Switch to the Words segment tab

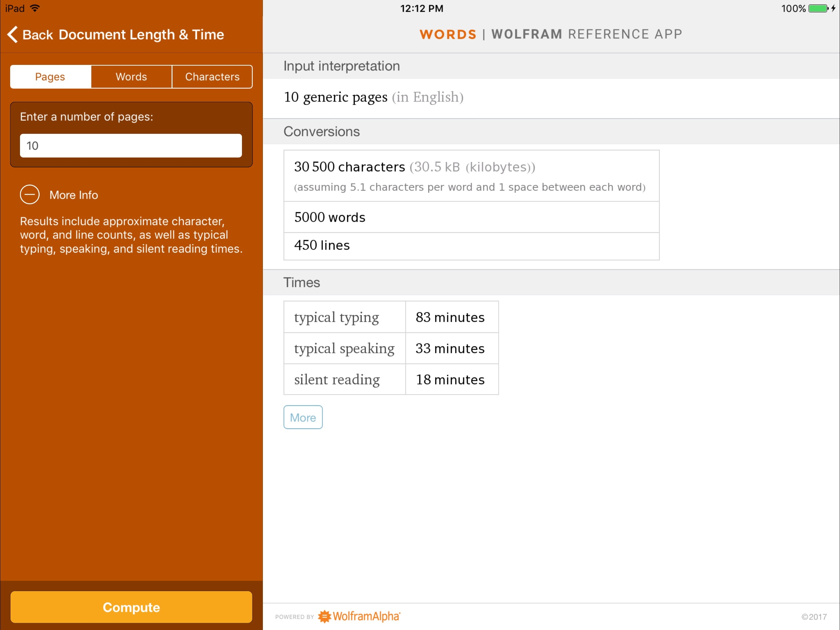[131, 77]
